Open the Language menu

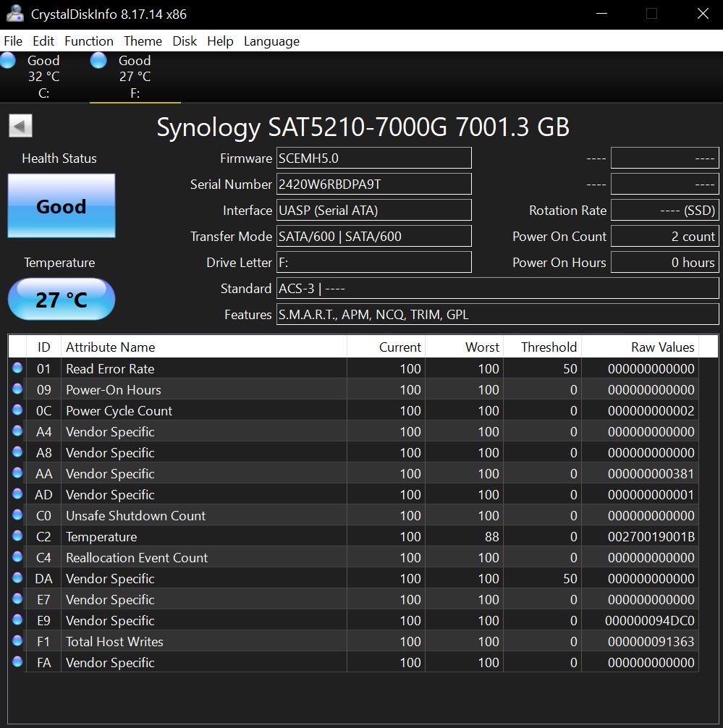(271, 41)
